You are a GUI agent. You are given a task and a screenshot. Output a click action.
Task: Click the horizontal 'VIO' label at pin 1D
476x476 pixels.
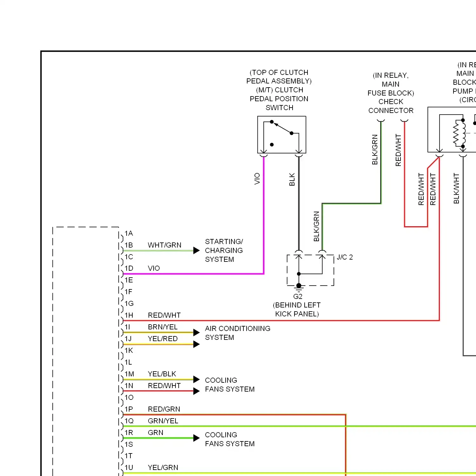(154, 268)
